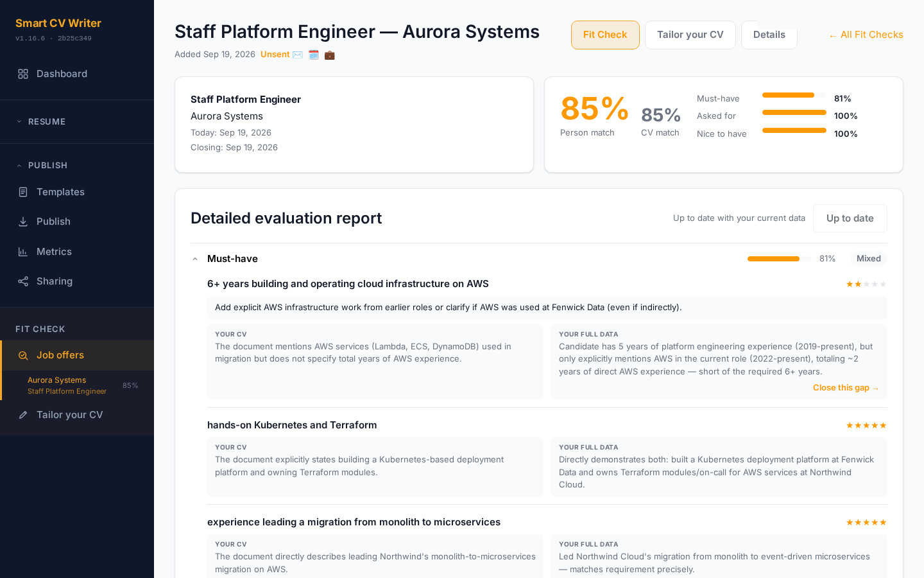Image resolution: width=924 pixels, height=578 pixels.
Task: Open Tailor your CV in the sidebar
Action: 77,415
